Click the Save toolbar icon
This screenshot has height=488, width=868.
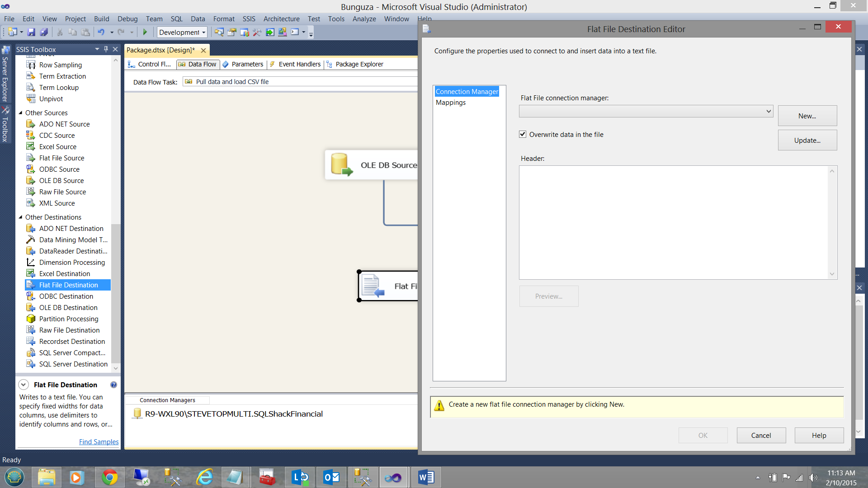pyautogui.click(x=31, y=32)
